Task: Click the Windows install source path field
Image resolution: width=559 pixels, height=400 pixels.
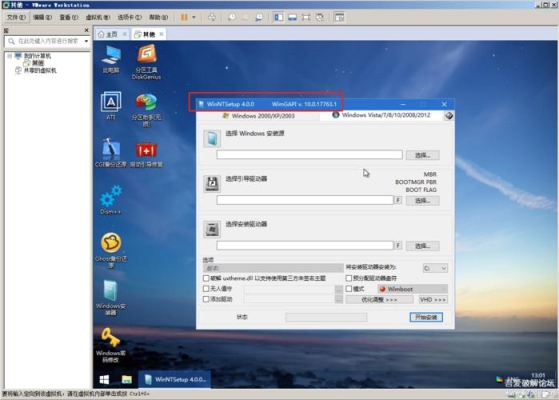Action: pos(309,155)
